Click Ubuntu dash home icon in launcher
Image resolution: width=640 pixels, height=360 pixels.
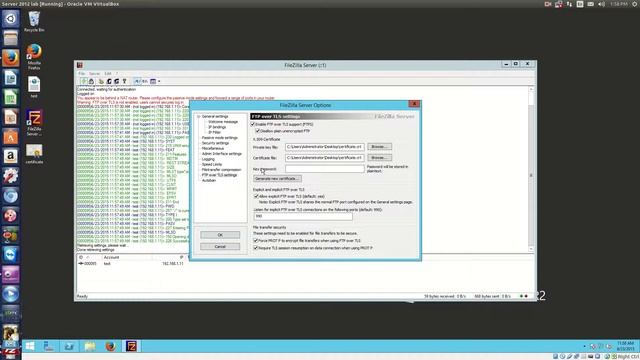pos(11,19)
